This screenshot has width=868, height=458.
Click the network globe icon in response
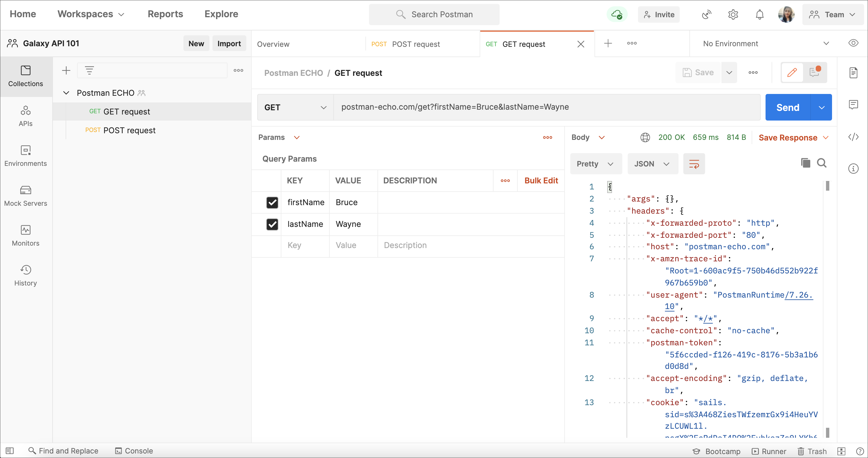[x=645, y=137]
